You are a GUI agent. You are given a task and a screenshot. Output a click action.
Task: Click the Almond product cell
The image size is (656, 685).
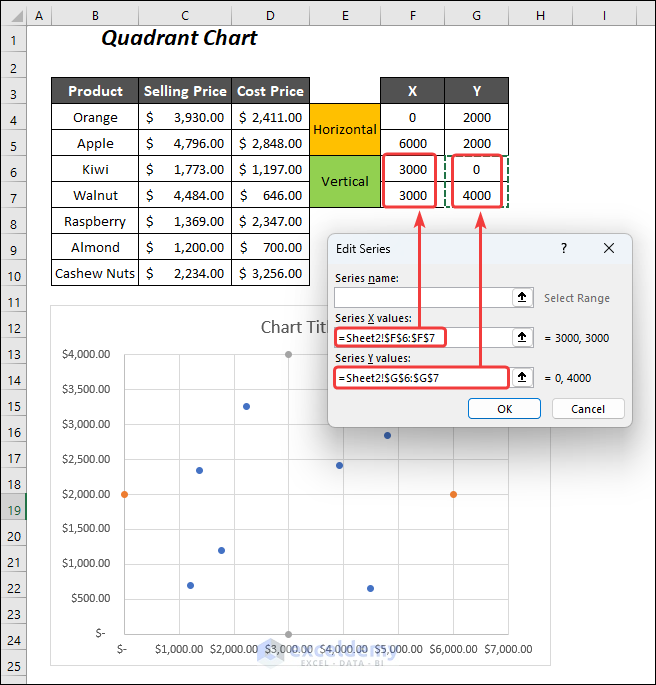coord(95,247)
